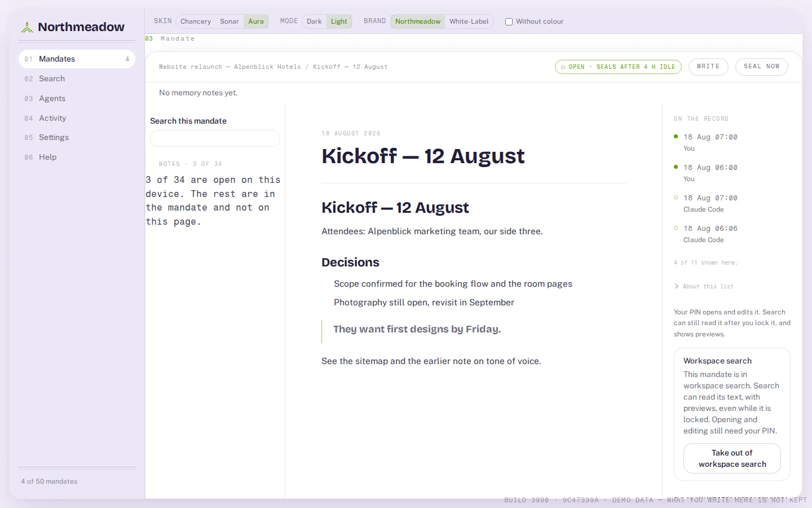Screen dimensions: 812x508
Task: Click the quote 'They want first designs by Friday.'
Action: 417,329
